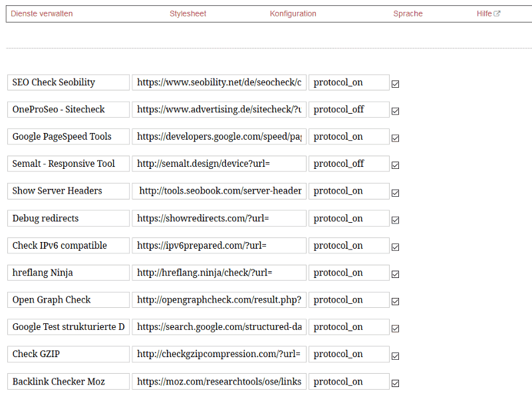This screenshot has height=399, width=532.
Task: Edit the seobility.net URL field
Action: tap(219, 82)
